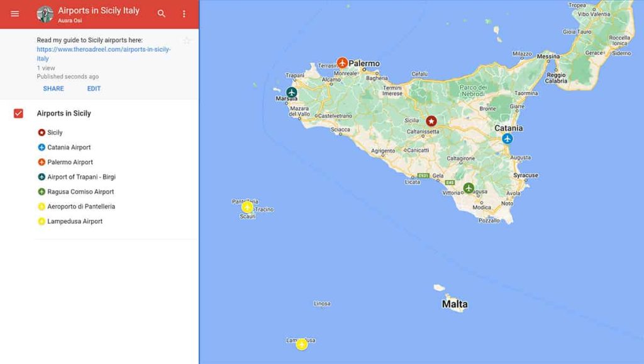Click the red star Sicily map marker
The image size is (644, 364).
coord(431,121)
